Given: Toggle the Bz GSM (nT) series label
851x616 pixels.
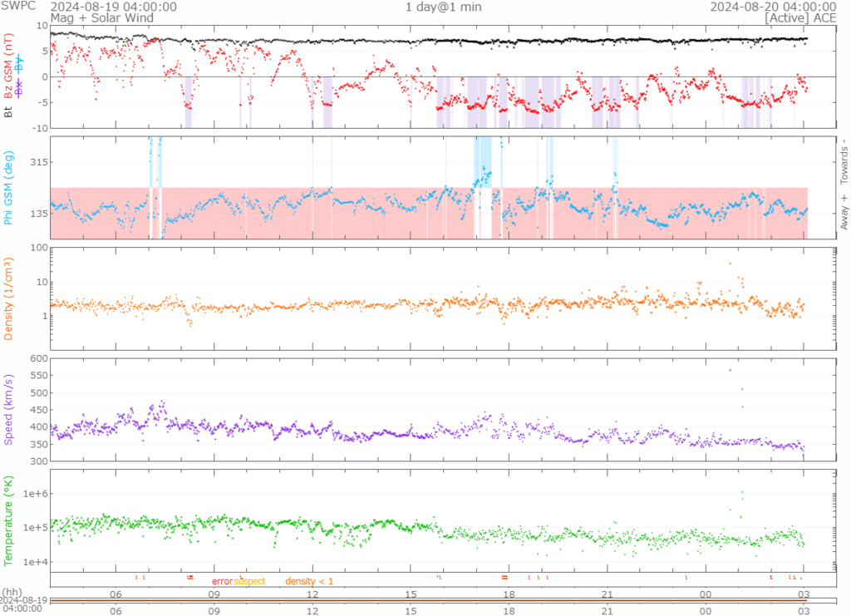Looking at the screenshot, I should point(9,66).
